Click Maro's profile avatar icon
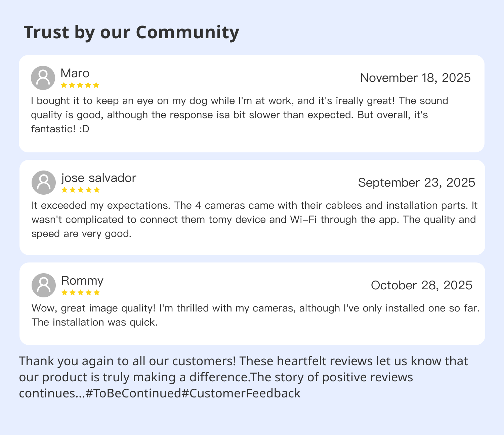This screenshot has width=504, height=435. [43, 78]
